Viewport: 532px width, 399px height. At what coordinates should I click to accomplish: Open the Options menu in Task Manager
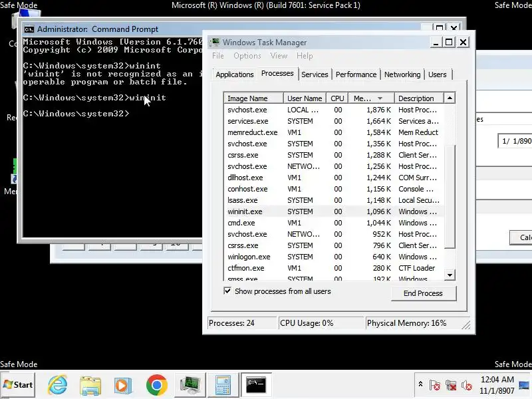point(247,56)
